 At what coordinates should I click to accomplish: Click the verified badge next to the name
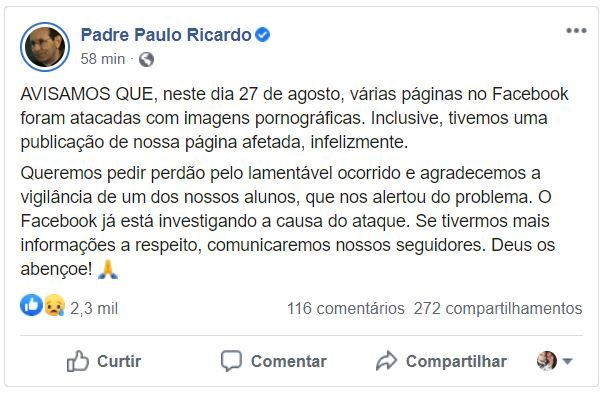pyautogui.click(x=262, y=35)
